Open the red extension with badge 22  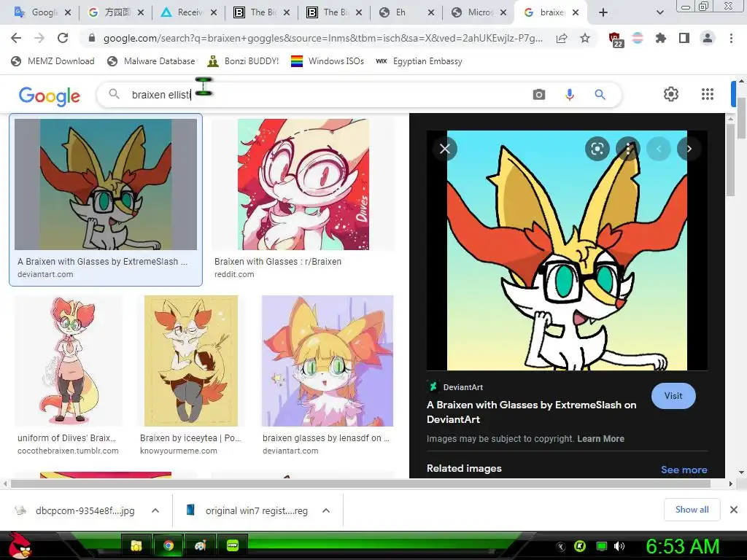615,39
